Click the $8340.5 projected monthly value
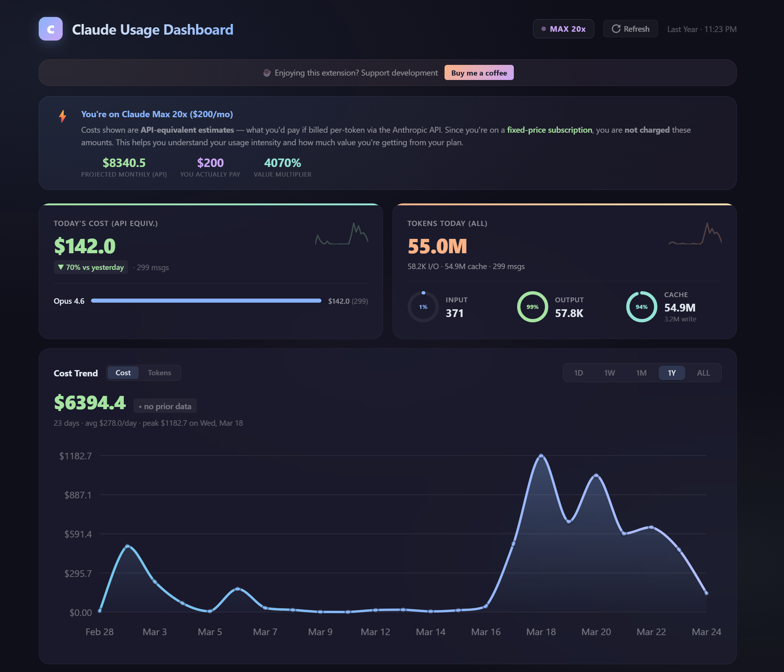This screenshot has height=672, width=784. click(x=124, y=163)
